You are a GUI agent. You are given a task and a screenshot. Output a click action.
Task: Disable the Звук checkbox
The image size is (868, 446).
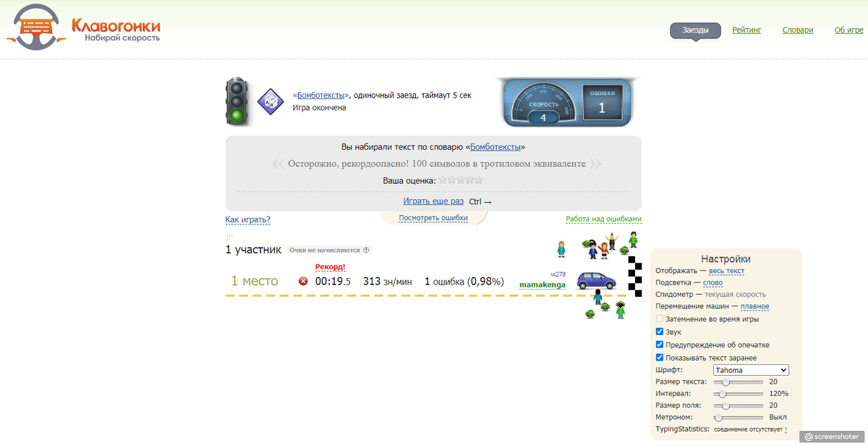pyautogui.click(x=659, y=332)
